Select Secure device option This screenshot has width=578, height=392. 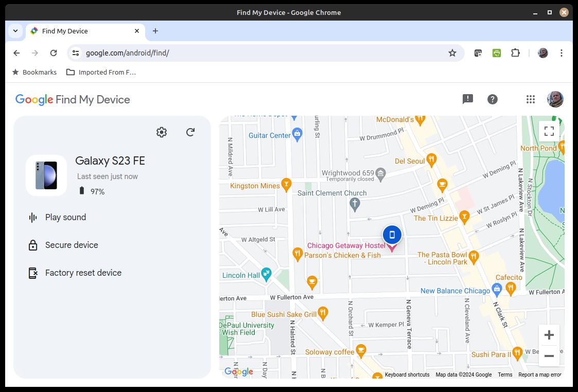tap(72, 245)
